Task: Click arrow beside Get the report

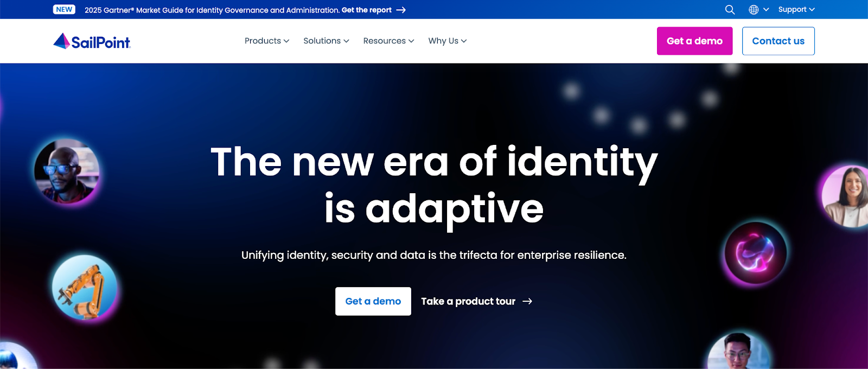Action: click(401, 10)
